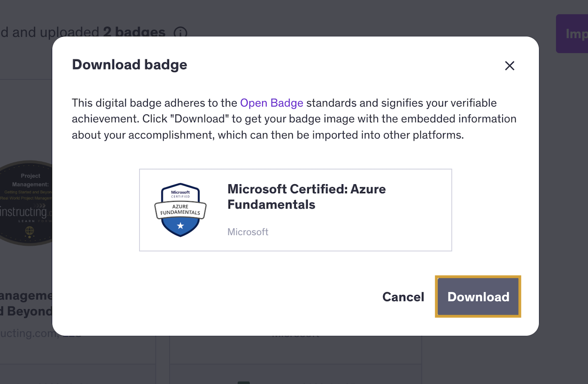Click the globe emblem on the Project Management badge
588x384 pixels.
coord(29,231)
